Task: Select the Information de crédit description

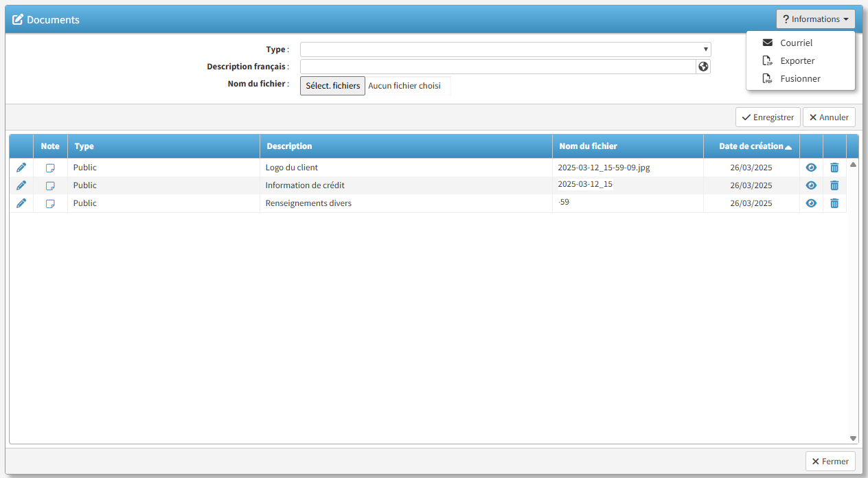Action: click(305, 185)
